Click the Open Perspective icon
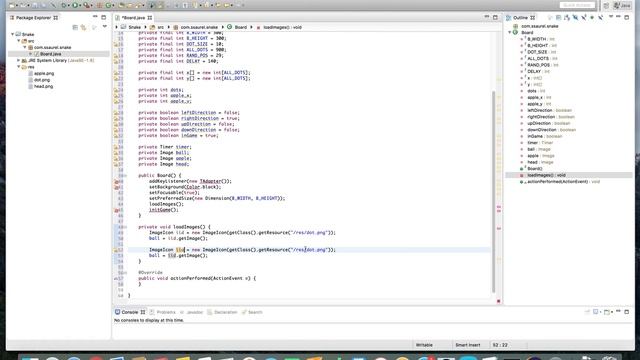Viewport: 640px width, 360px height. click(606, 5)
